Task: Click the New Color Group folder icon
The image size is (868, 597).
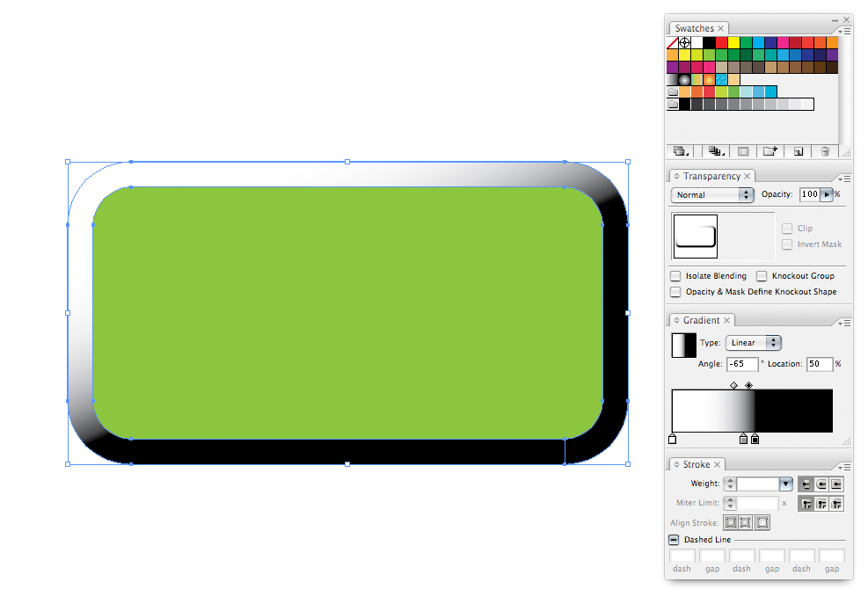Action: [770, 151]
